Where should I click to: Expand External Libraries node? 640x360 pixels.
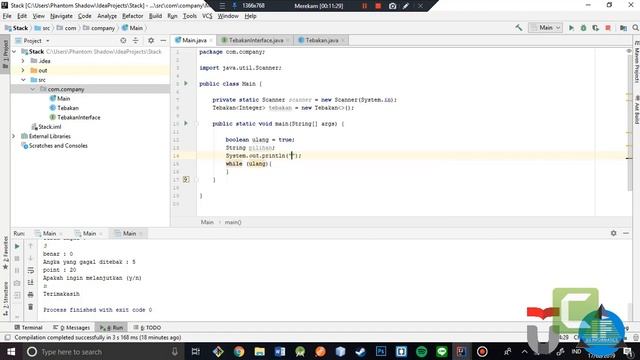pyautogui.click(x=14, y=136)
